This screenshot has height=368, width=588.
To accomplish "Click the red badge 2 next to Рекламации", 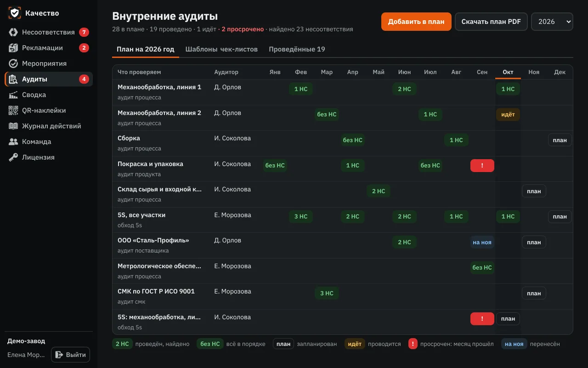I will [84, 48].
